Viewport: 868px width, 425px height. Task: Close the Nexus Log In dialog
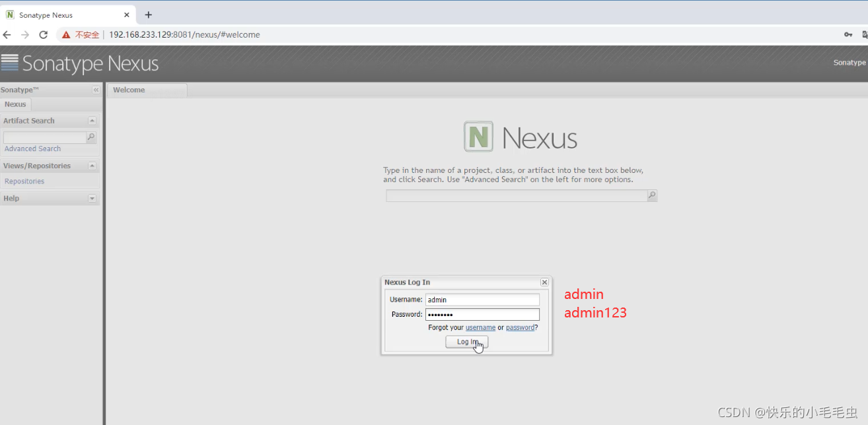click(544, 282)
